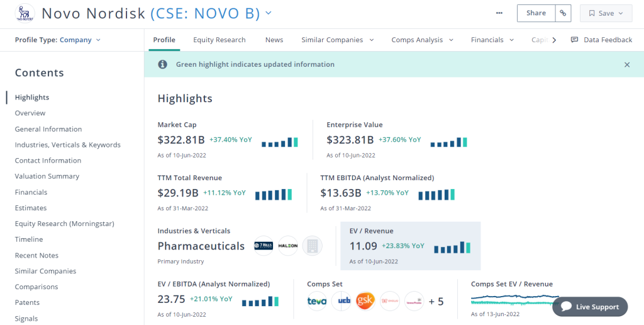Copy the profile link via chain icon

point(563,13)
